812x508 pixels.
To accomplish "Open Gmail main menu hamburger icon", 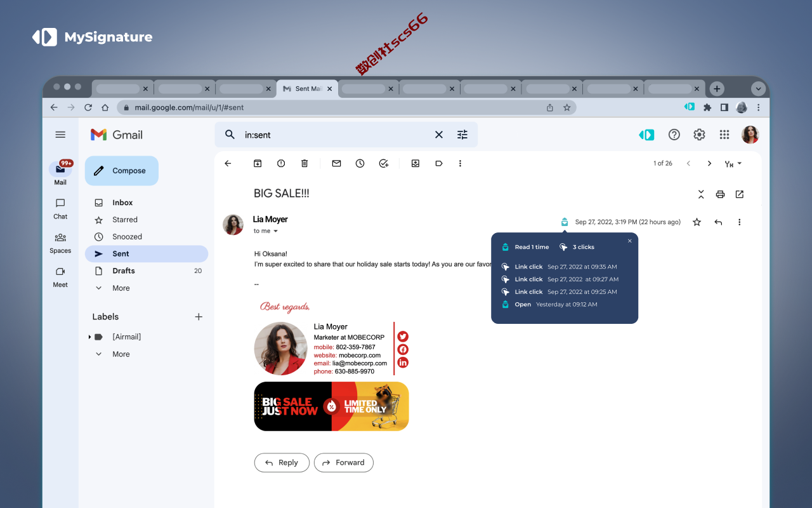I will pos(60,135).
